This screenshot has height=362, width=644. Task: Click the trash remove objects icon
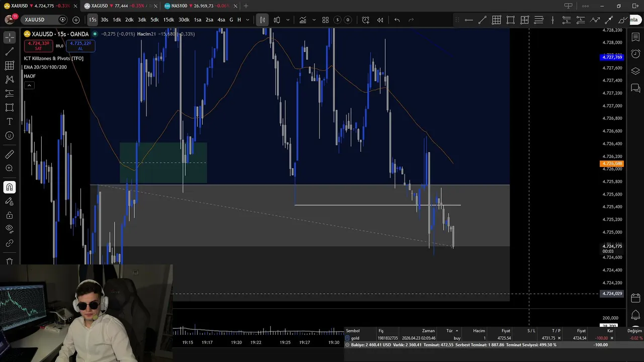[10, 261]
